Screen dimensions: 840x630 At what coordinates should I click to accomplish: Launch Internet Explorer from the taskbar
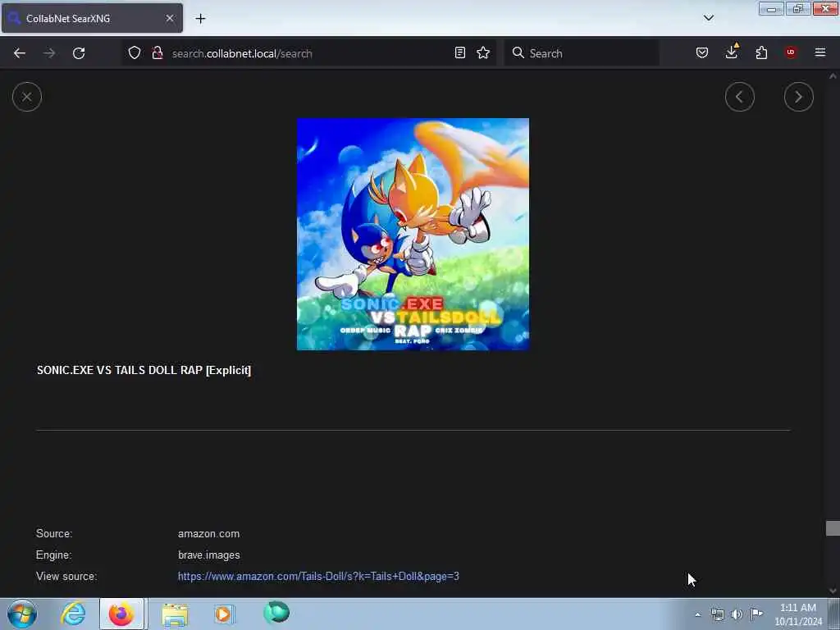[73, 614]
